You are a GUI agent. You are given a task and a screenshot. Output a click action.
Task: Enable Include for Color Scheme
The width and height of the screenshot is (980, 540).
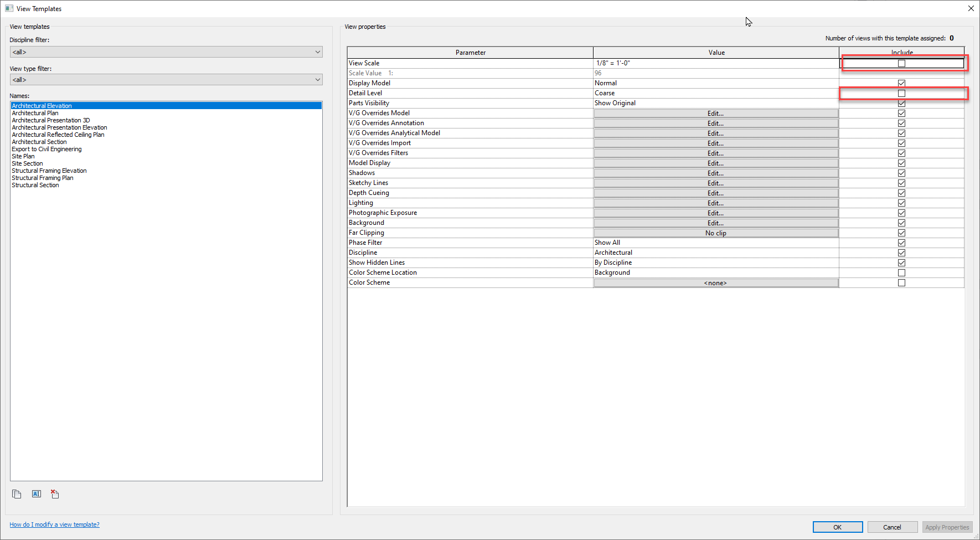coord(901,282)
